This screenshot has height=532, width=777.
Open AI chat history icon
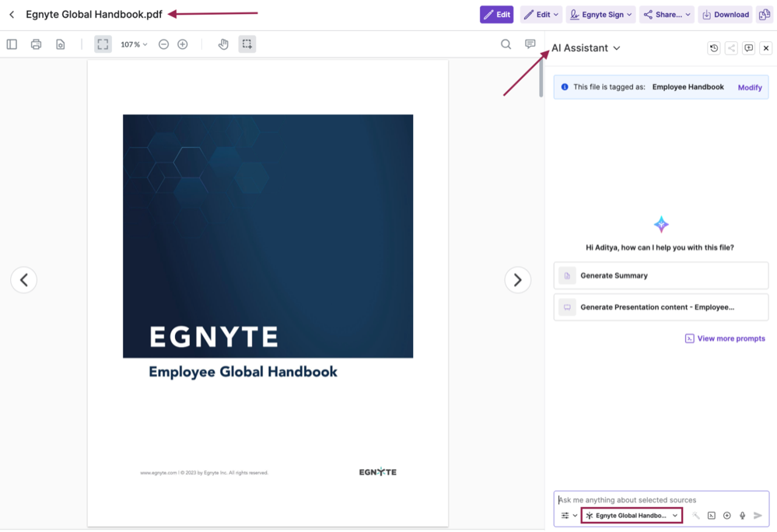pos(713,48)
